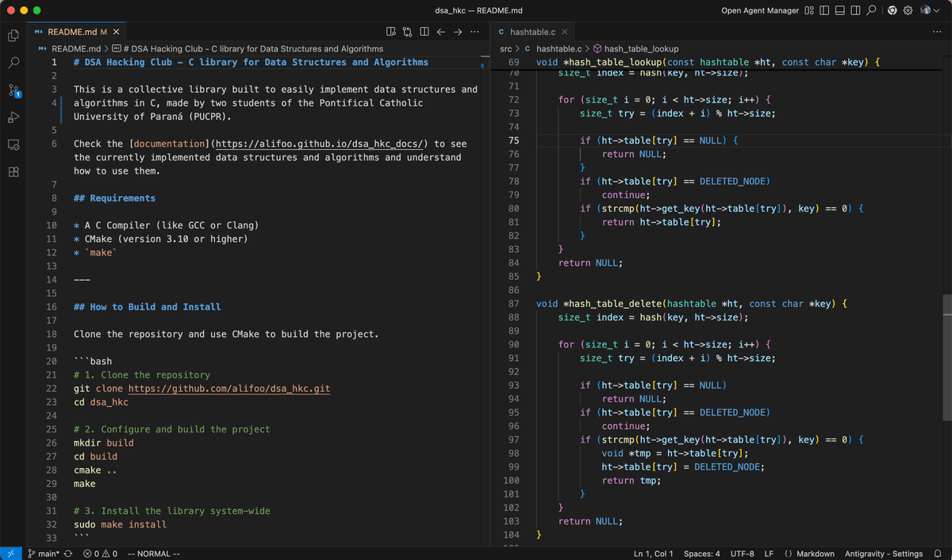The height and width of the screenshot is (560, 952).
Task: Open the hash_table_lookup breadcrumb dropdown
Action: coord(643,48)
